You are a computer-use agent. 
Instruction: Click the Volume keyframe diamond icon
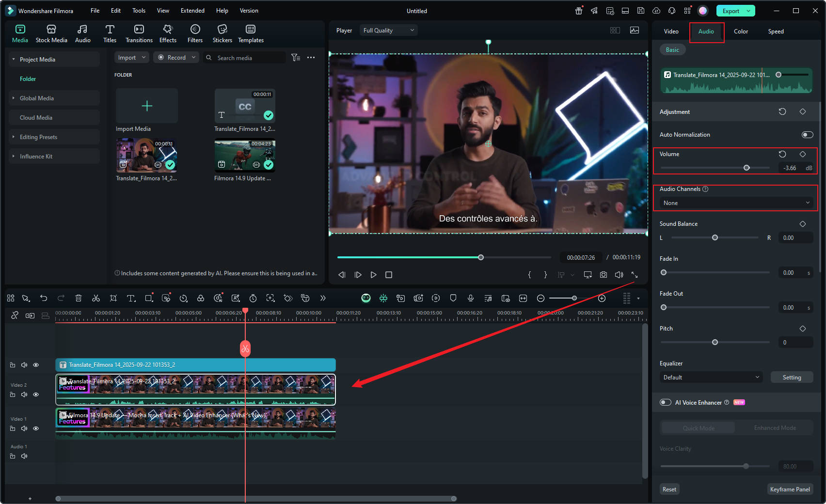tap(803, 154)
